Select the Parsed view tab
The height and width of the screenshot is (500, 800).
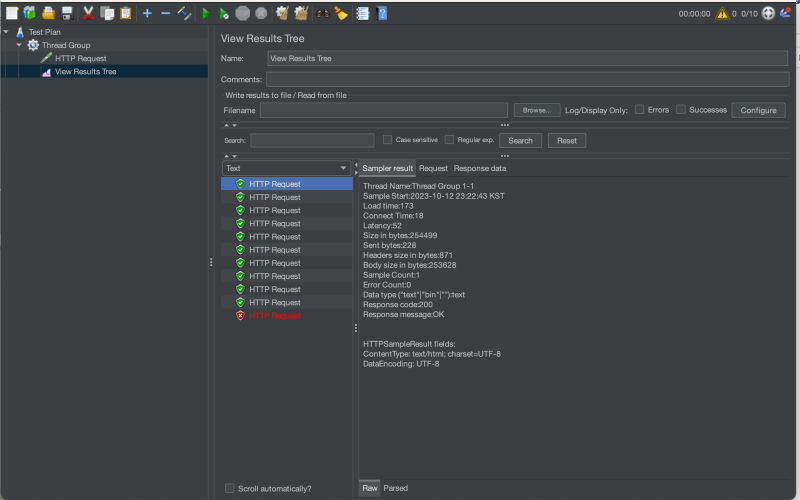395,488
